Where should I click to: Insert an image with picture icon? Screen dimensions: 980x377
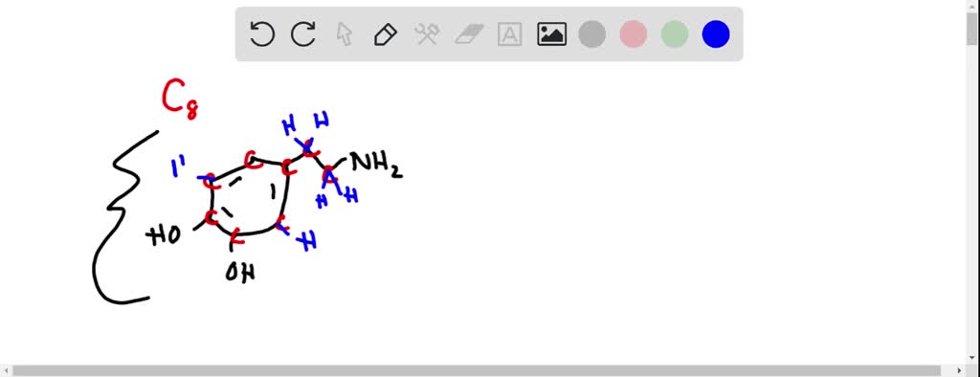[551, 33]
